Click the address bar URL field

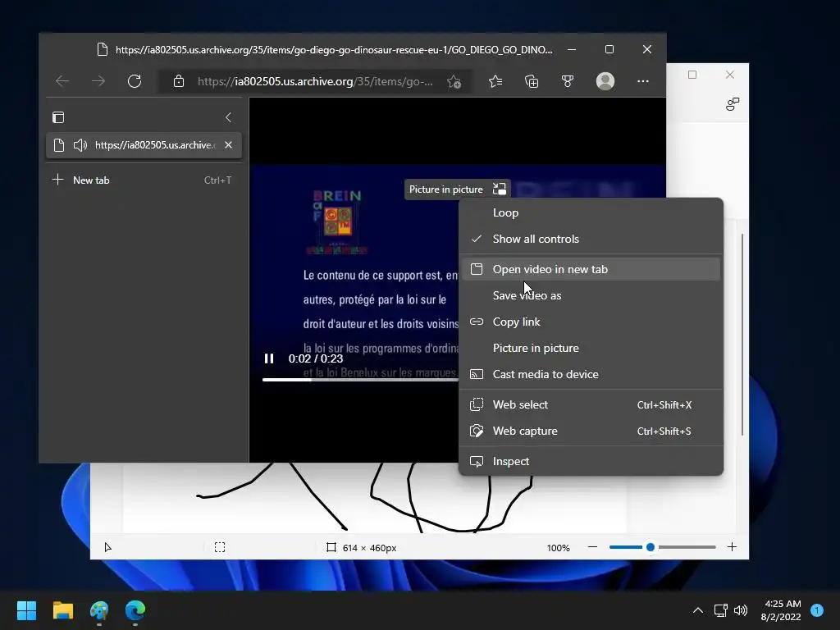(x=315, y=81)
